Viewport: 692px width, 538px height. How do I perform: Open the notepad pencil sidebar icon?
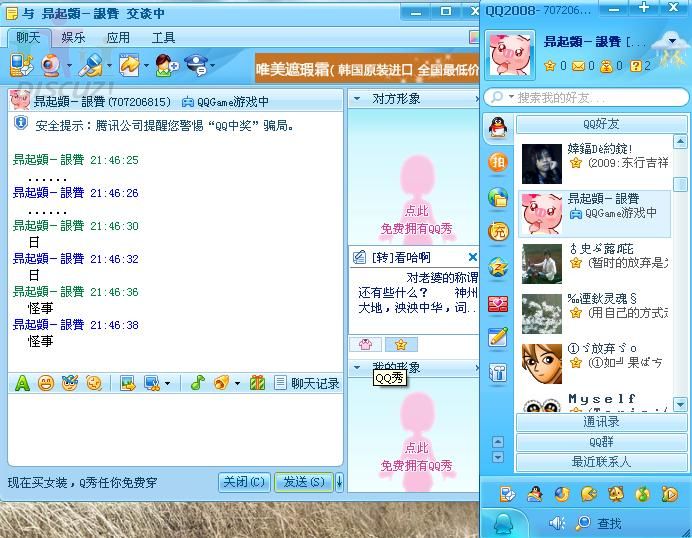tap(498, 338)
